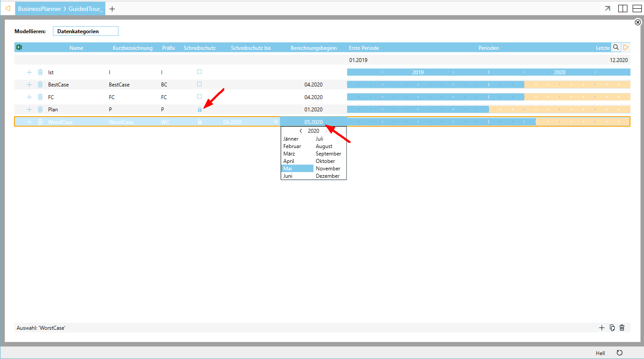Open the Modellieren Datenkategorien dropdown
Screen dimensions: 644x359
(x=86, y=31)
